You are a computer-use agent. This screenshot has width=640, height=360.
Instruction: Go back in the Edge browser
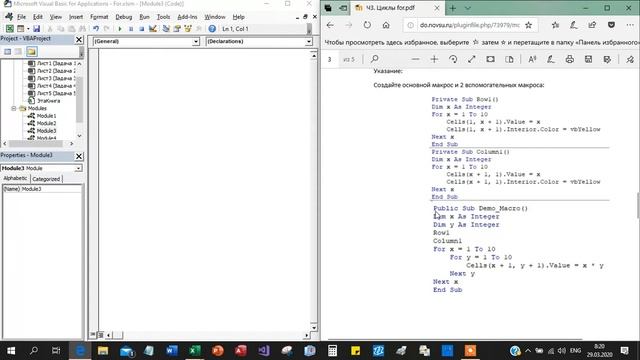click(x=330, y=25)
